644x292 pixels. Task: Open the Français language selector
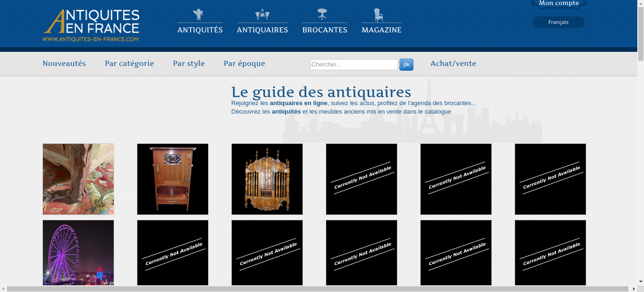[x=558, y=22]
